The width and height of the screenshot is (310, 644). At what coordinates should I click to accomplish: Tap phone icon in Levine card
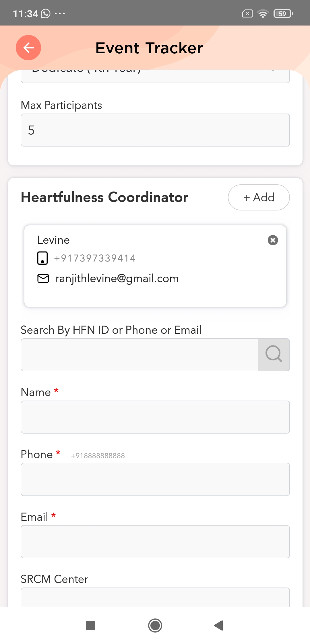42,258
